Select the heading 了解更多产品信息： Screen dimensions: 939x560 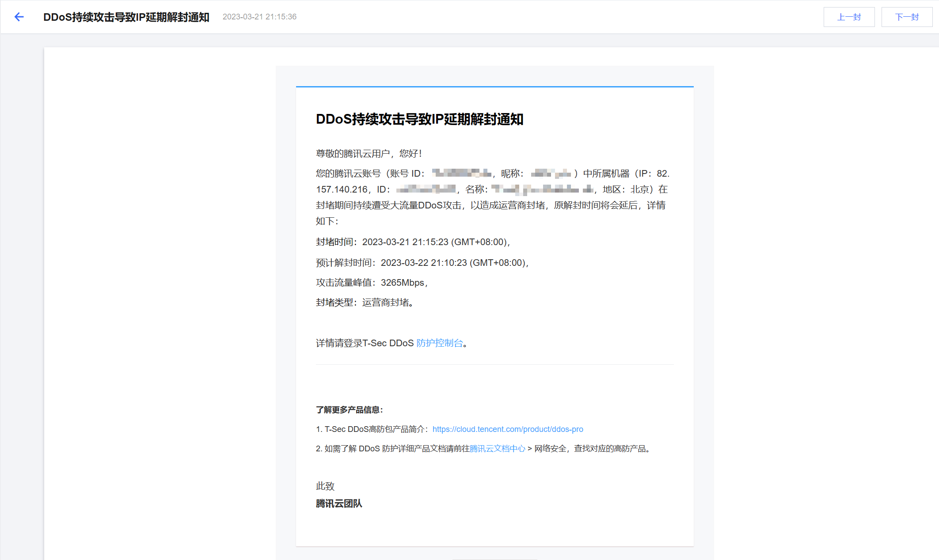(x=350, y=410)
